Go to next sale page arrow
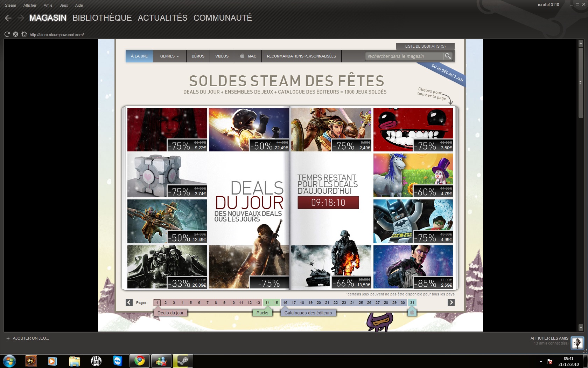Viewport: 588px width, 368px height. pyautogui.click(x=451, y=302)
